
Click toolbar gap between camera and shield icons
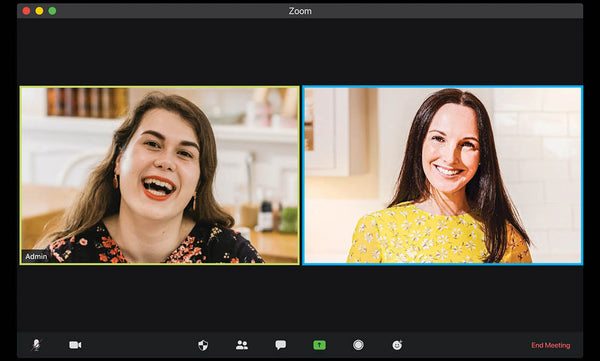pyautogui.click(x=140, y=345)
